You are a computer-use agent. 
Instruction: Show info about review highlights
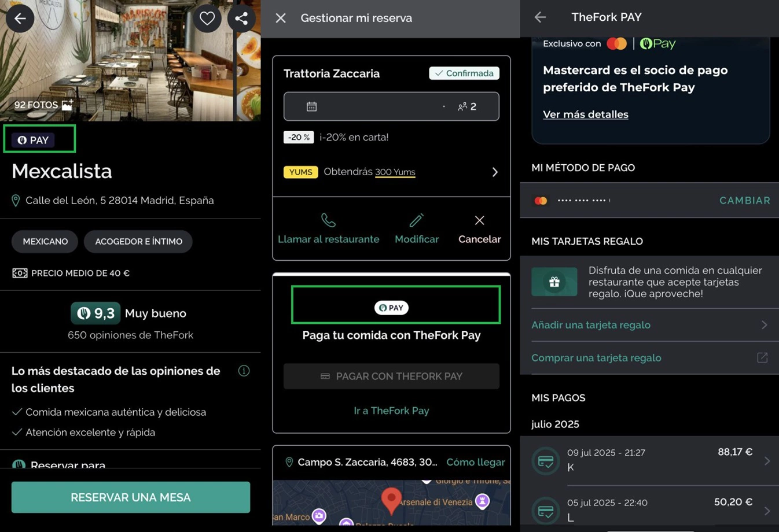click(x=244, y=371)
